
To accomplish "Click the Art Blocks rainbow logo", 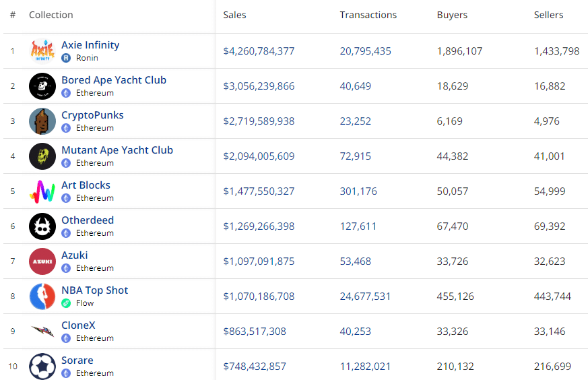I will tap(42, 191).
